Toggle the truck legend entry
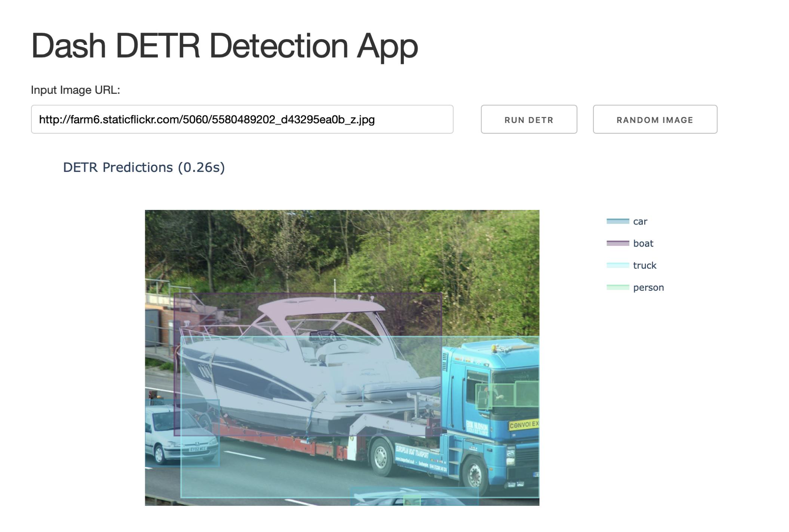The width and height of the screenshot is (789, 532). pos(631,266)
